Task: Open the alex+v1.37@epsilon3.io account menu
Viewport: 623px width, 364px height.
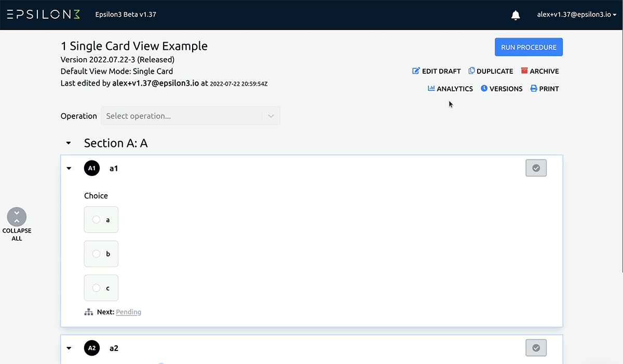Action: tap(576, 15)
